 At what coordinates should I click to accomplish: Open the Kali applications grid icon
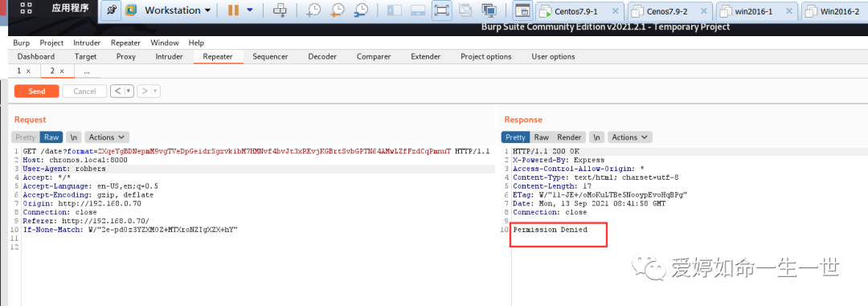point(26,8)
